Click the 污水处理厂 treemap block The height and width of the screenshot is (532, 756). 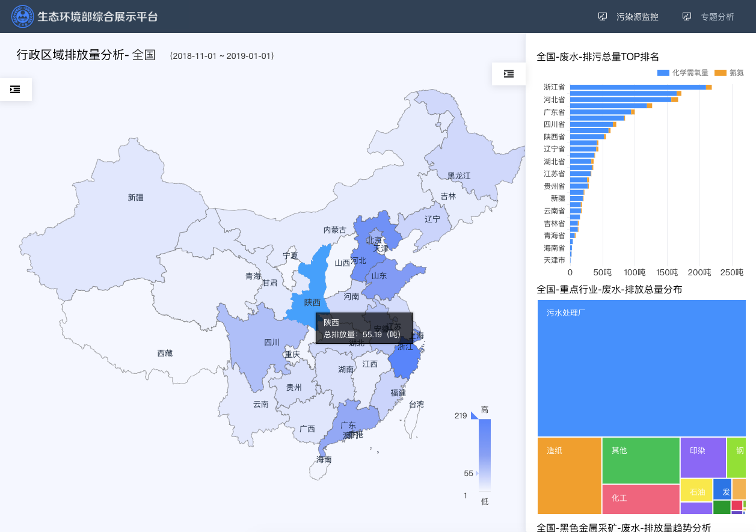tap(642, 368)
